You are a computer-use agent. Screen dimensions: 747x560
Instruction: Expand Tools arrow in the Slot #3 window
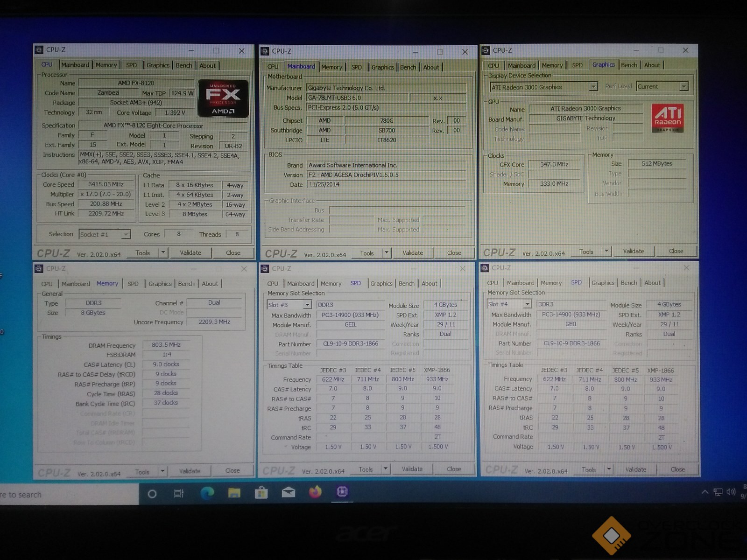pos(386,469)
